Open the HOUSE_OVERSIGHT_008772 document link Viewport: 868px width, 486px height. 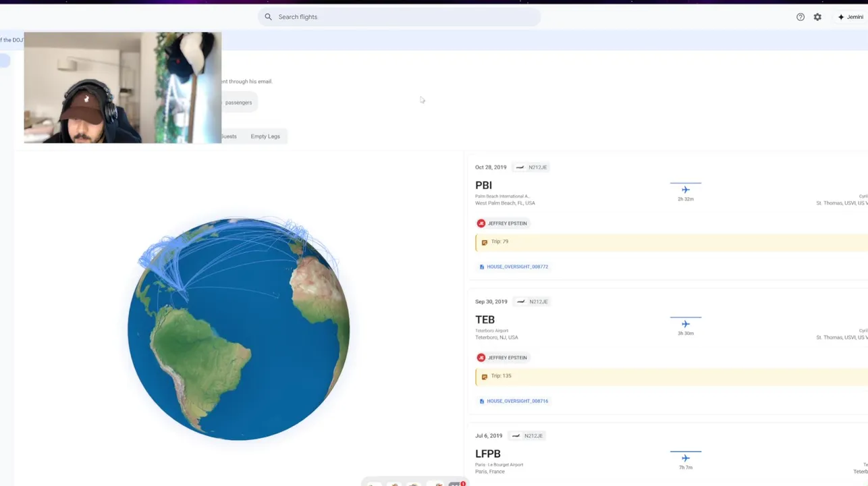point(518,267)
